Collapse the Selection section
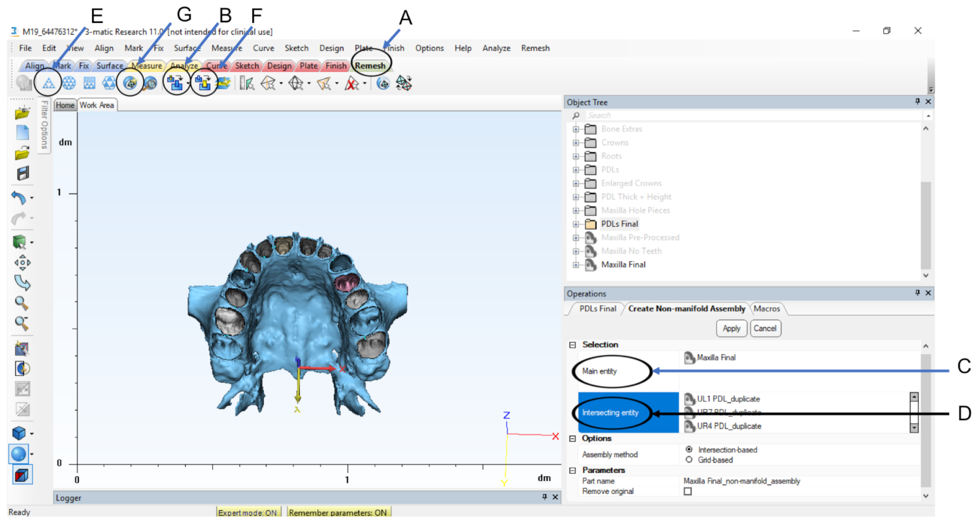980x526 pixels. (x=573, y=345)
